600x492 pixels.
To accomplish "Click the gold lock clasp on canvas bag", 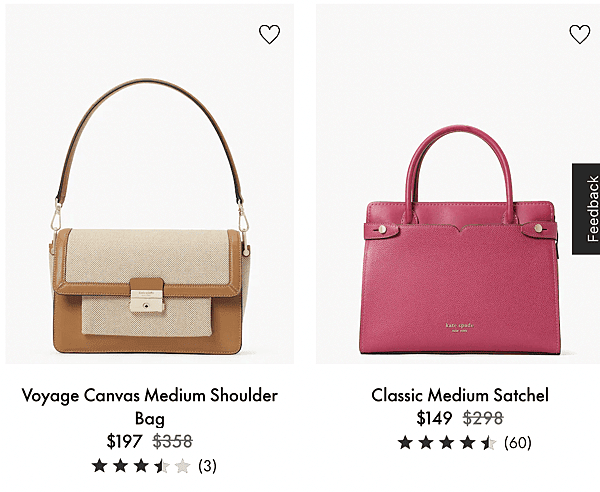I will 147,295.
